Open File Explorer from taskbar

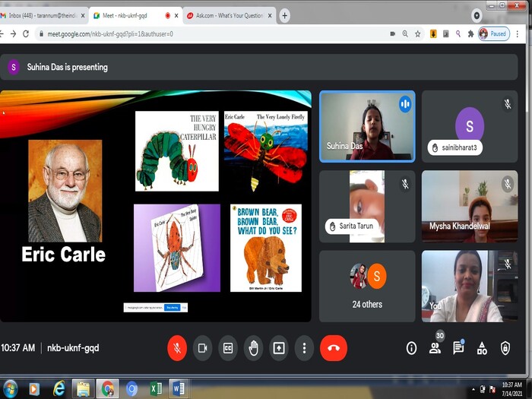[83, 389]
